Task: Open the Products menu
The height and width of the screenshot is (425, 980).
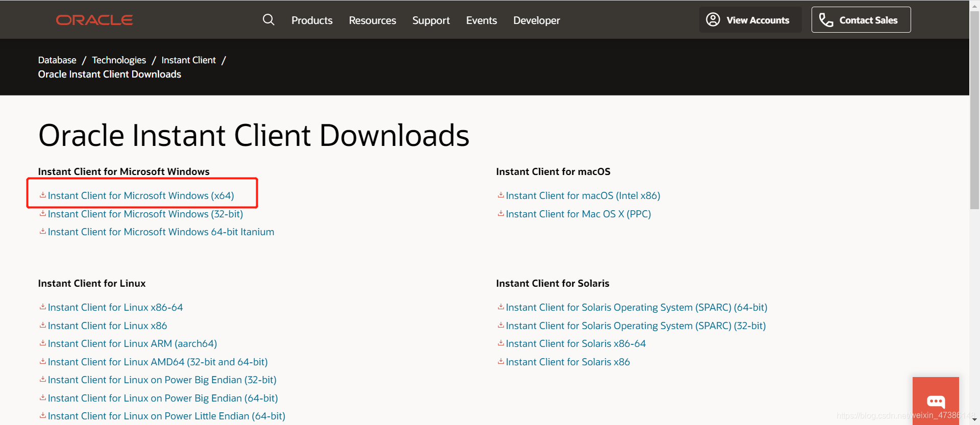Action: [x=312, y=20]
